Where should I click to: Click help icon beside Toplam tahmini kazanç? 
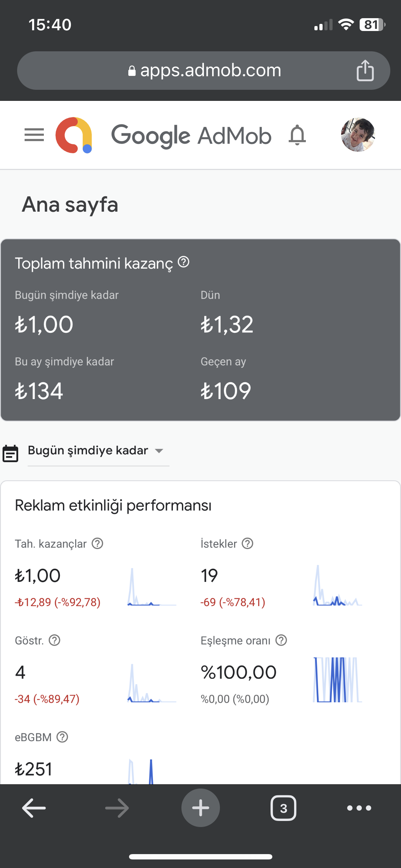coord(184,262)
